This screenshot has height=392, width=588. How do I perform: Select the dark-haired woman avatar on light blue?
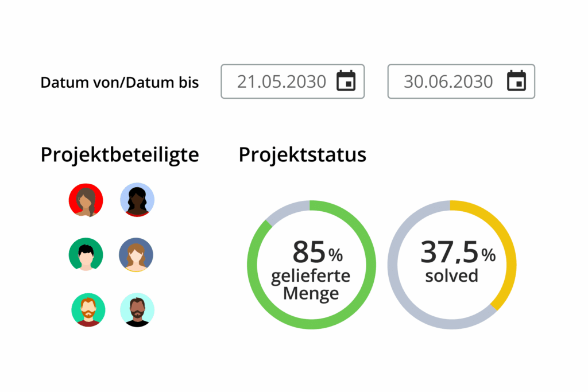tap(137, 200)
